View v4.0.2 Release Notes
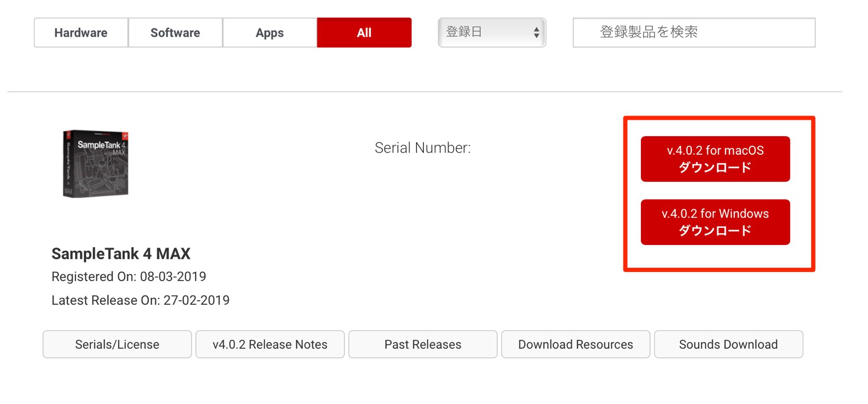The height and width of the screenshot is (404, 868). point(270,345)
